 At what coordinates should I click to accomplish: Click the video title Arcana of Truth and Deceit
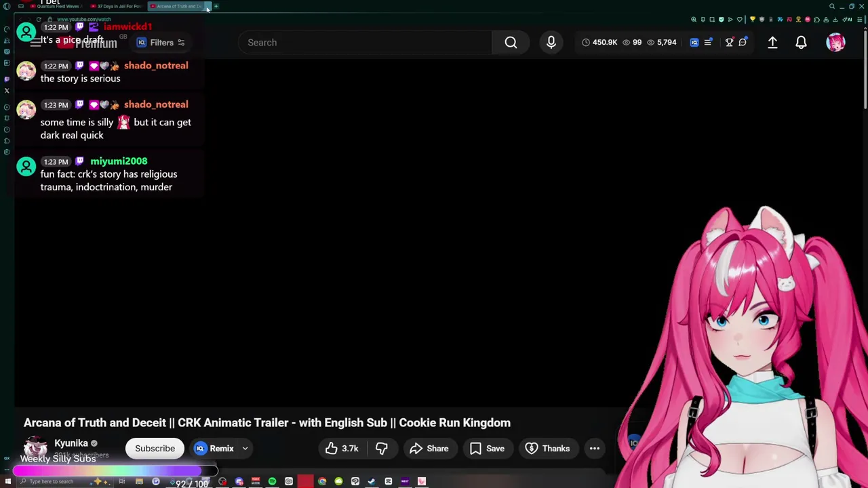click(267, 423)
